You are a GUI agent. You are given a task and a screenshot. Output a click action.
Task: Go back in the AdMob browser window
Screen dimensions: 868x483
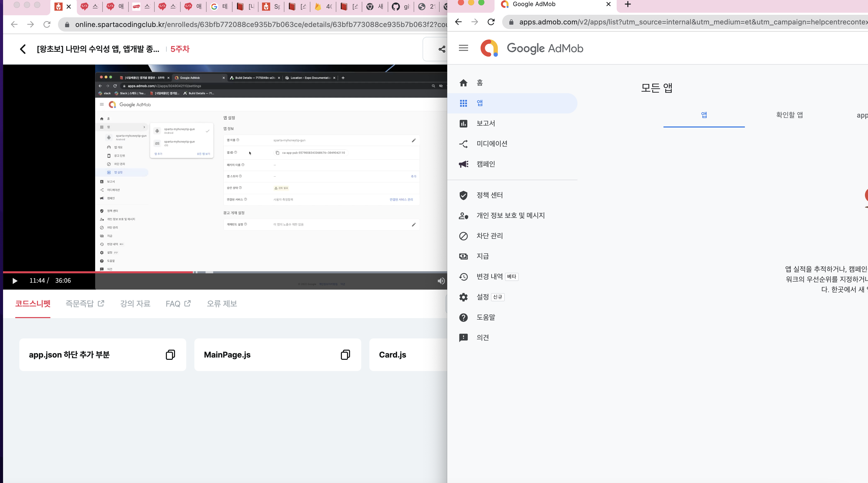pos(458,22)
